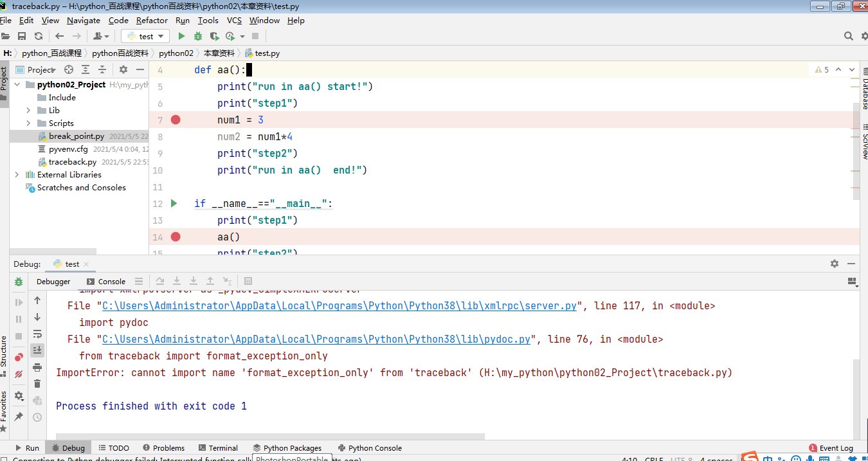
Task: Clear console with trash can icon
Action: (37, 384)
